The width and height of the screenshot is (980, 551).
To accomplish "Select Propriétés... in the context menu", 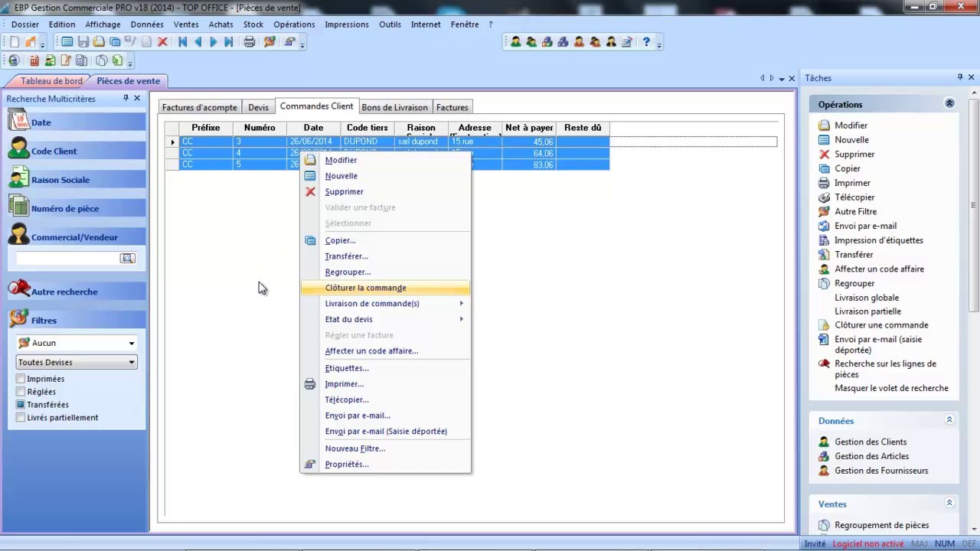I will pos(386,465).
